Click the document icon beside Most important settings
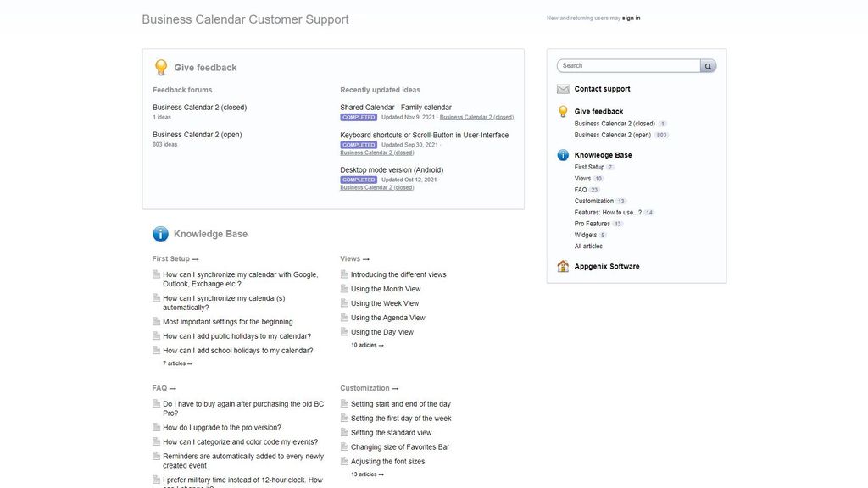868x488 pixels. [x=157, y=321]
